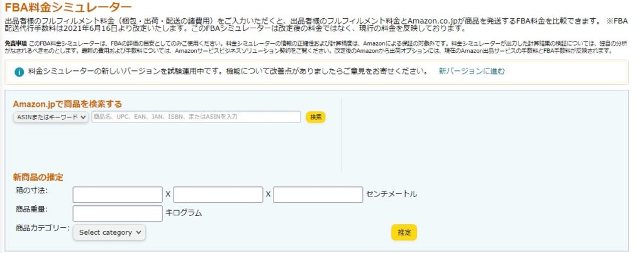Focus the third box dimension field
Screen dimensions: 644x253
pos(318,195)
